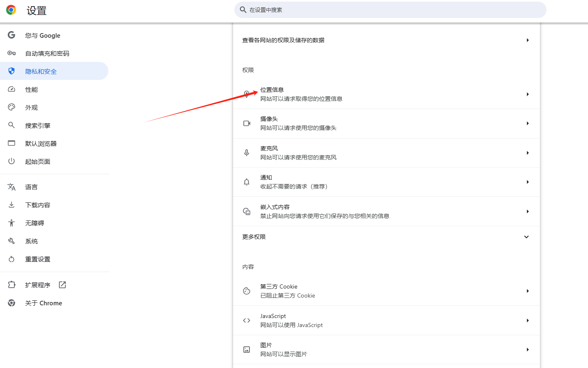Click the text 网站可以使用 JavaScript
The width and height of the screenshot is (588, 368).
coord(291,325)
